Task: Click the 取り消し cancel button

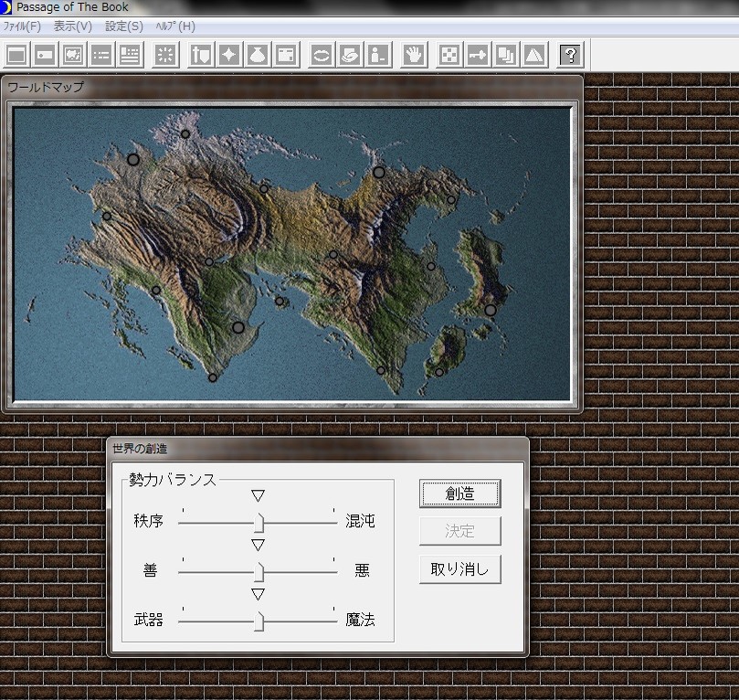Action: coord(459,568)
